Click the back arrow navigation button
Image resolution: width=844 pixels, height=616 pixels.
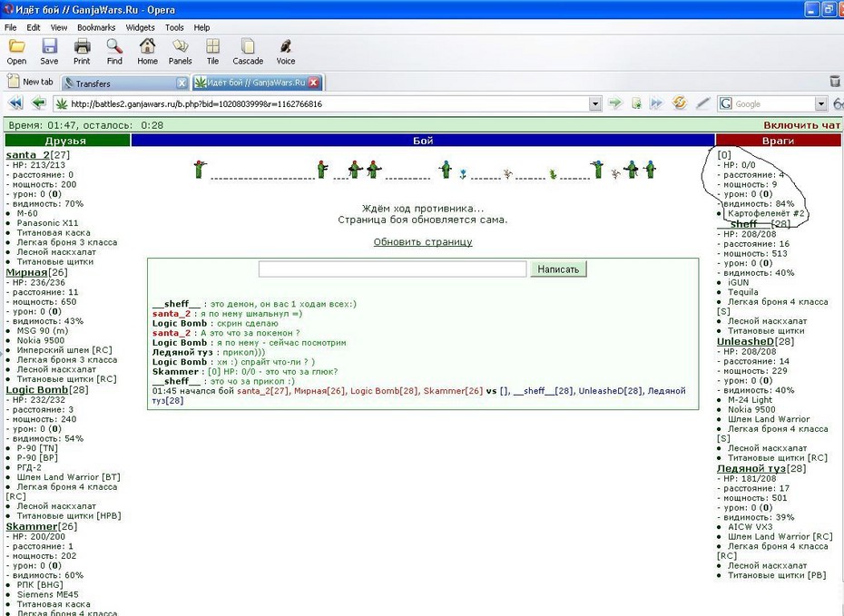click(39, 103)
